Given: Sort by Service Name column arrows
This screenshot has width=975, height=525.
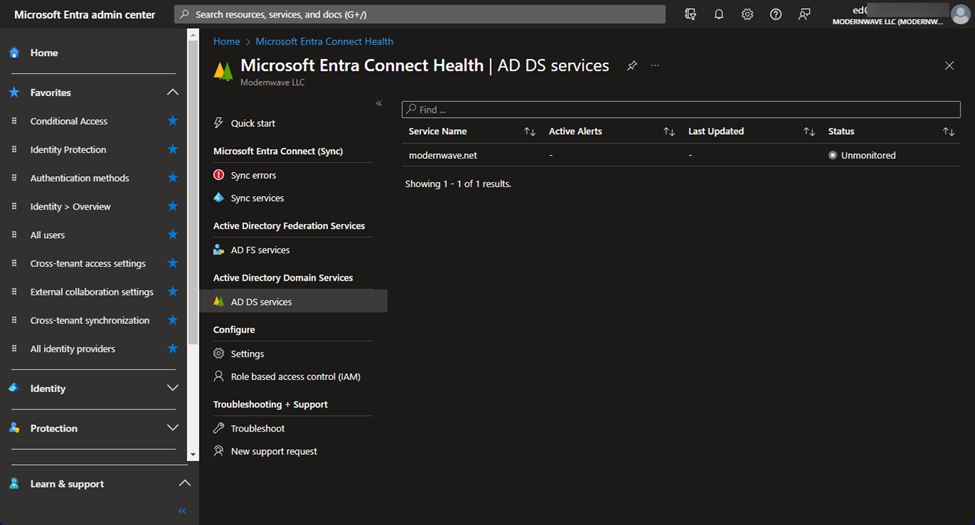Looking at the screenshot, I should (530, 131).
